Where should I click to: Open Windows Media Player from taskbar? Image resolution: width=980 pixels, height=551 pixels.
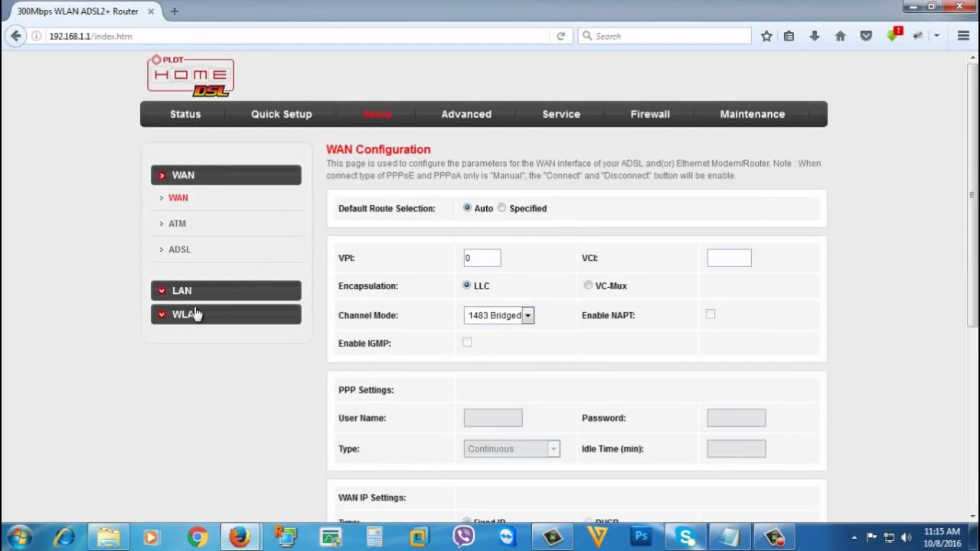[x=151, y=537]
